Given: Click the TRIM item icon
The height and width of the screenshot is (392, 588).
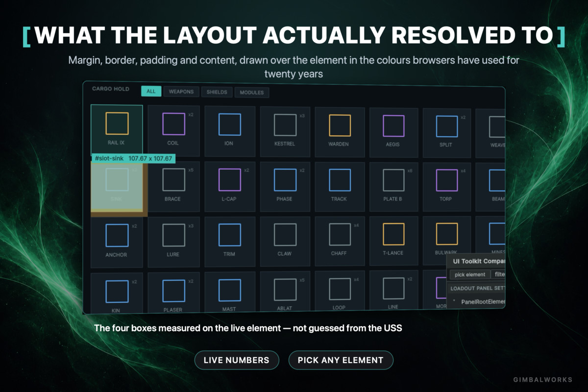Looking at the screenshot, I should click(230, 235).
